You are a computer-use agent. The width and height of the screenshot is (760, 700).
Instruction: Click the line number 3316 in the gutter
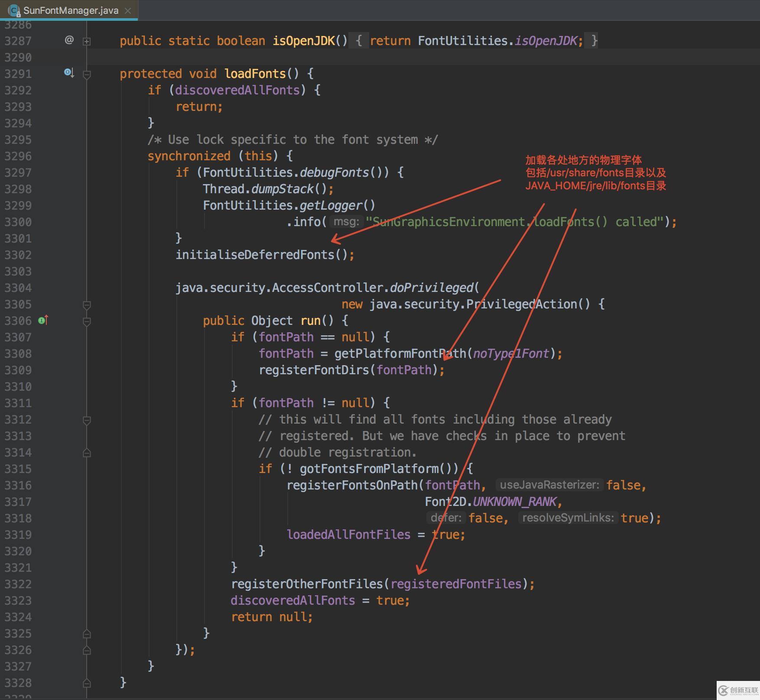[x=18, y=485]
